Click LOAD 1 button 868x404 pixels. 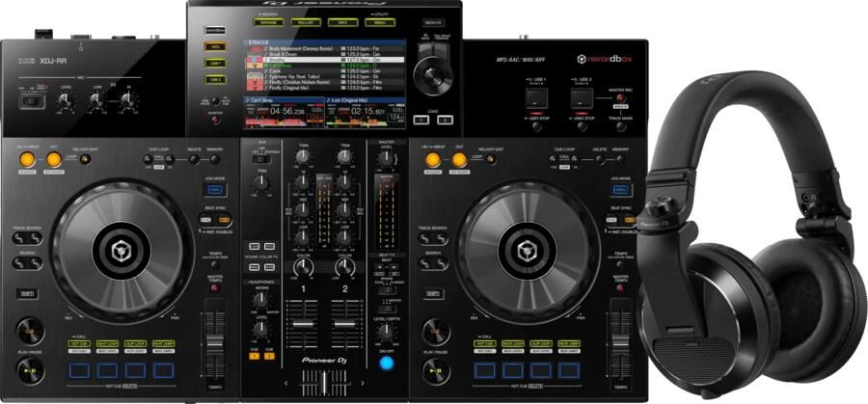(x=421, y=120)
